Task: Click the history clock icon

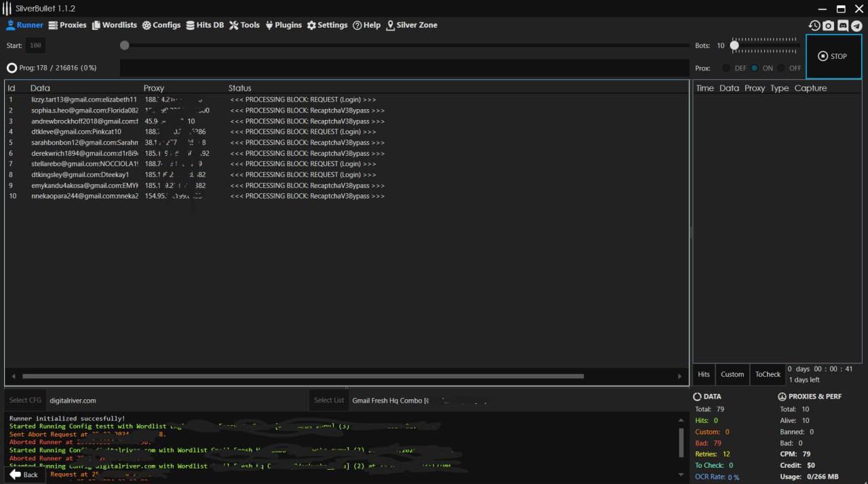Action: (814, 25)
